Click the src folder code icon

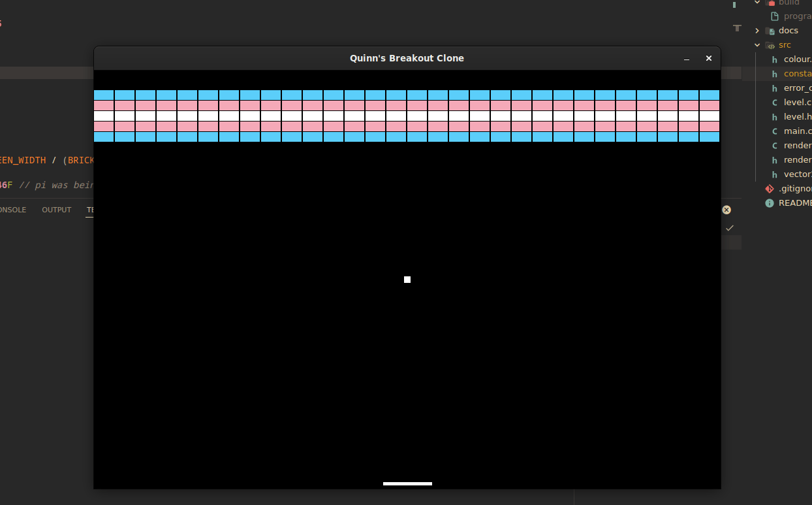click(770, 44)
